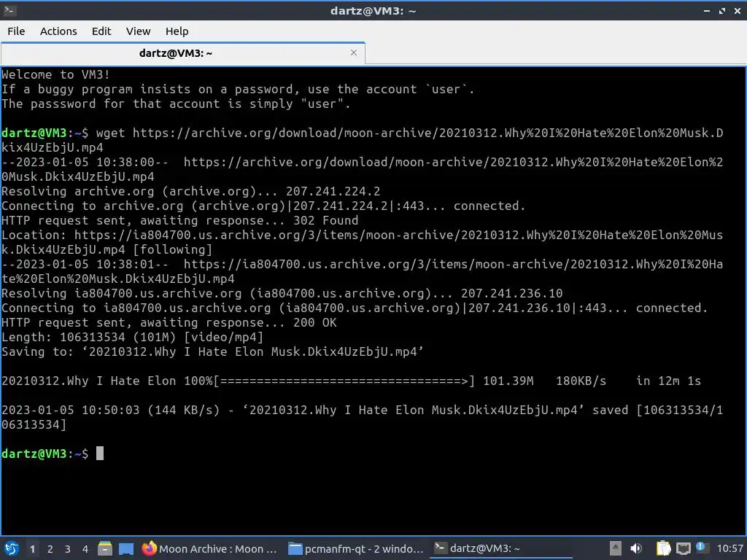This screenshot has height=560, width=747.
Task: Click the 'Length: 106313534 (101M)' line
Action: [x=133, y=337]
